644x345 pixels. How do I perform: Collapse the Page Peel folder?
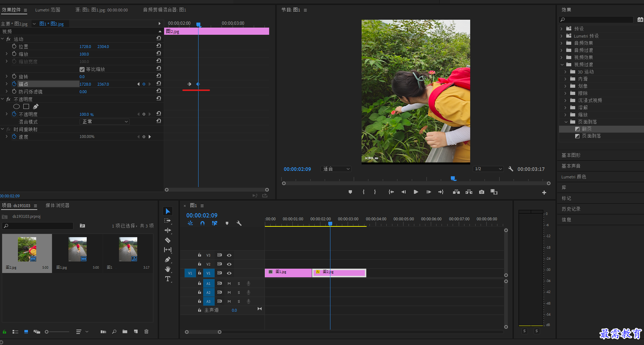(x=566, y=122)
